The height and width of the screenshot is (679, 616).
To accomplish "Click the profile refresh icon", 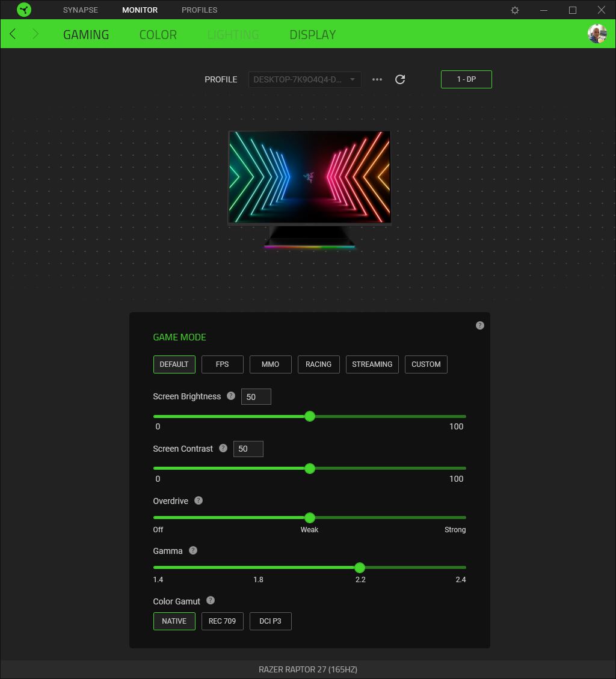I will pyautogui.click(x=400, y=79).
